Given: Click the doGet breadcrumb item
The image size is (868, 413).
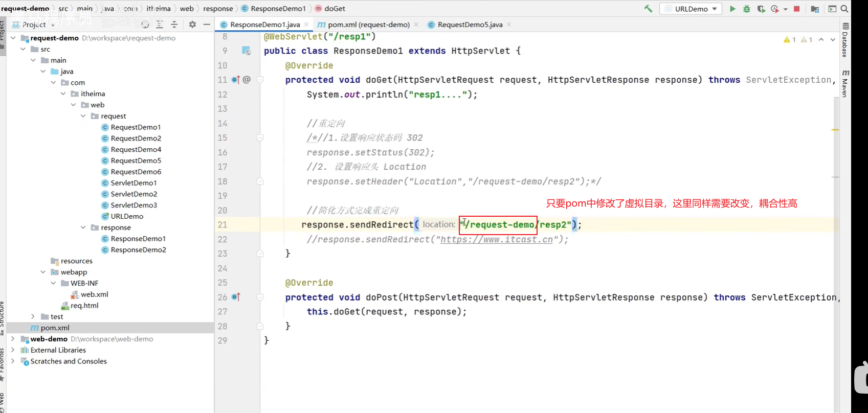Looking at the screenshot, I should [x=330, y=9].
